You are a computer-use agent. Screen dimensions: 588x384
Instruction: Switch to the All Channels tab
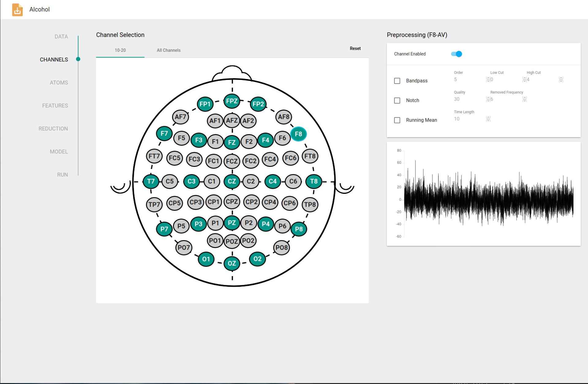168,50
